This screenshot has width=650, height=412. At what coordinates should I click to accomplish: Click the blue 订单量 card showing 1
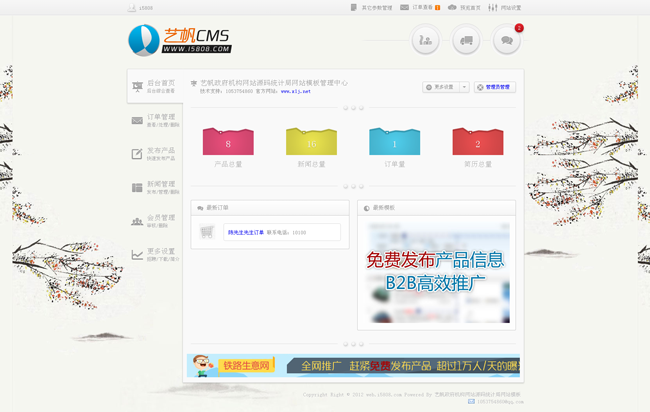point(395,141)
